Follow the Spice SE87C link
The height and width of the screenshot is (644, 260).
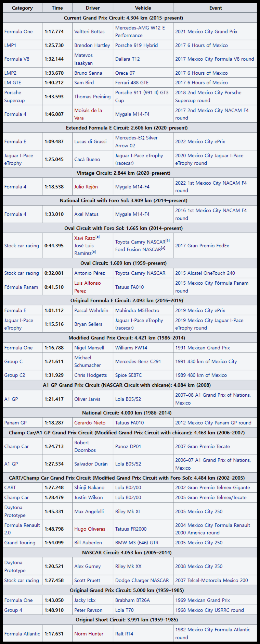[x=128, y=375]
